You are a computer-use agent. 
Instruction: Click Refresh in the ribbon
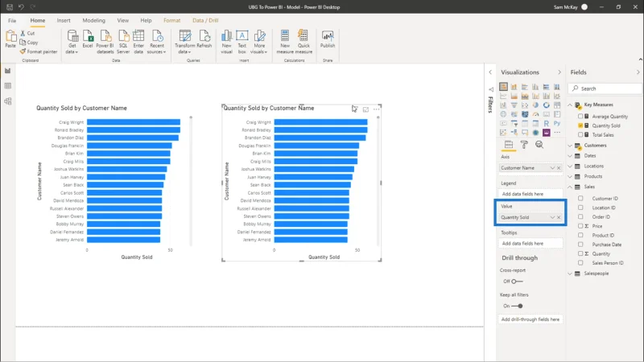tap(204, 39)
